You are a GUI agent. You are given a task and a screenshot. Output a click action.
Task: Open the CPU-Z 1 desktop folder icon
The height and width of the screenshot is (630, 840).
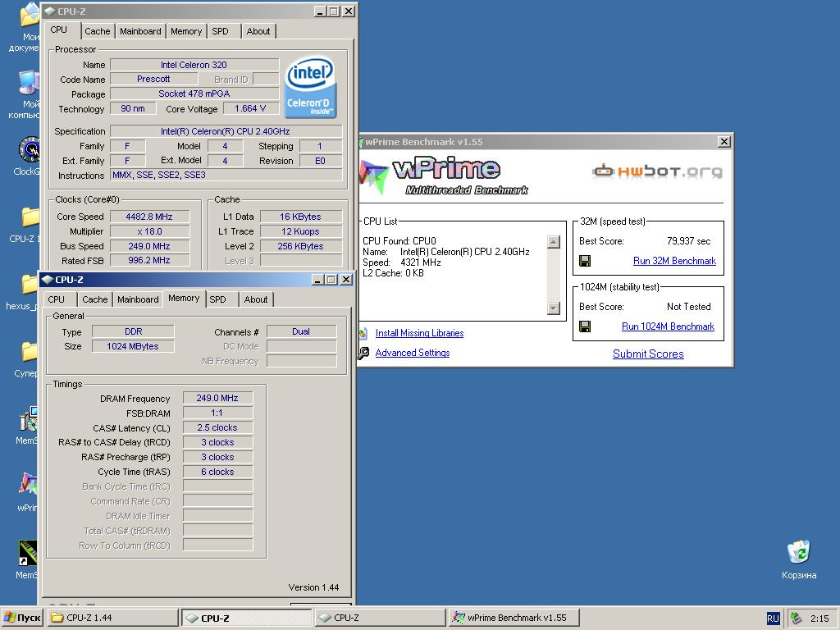coord(30,217)
